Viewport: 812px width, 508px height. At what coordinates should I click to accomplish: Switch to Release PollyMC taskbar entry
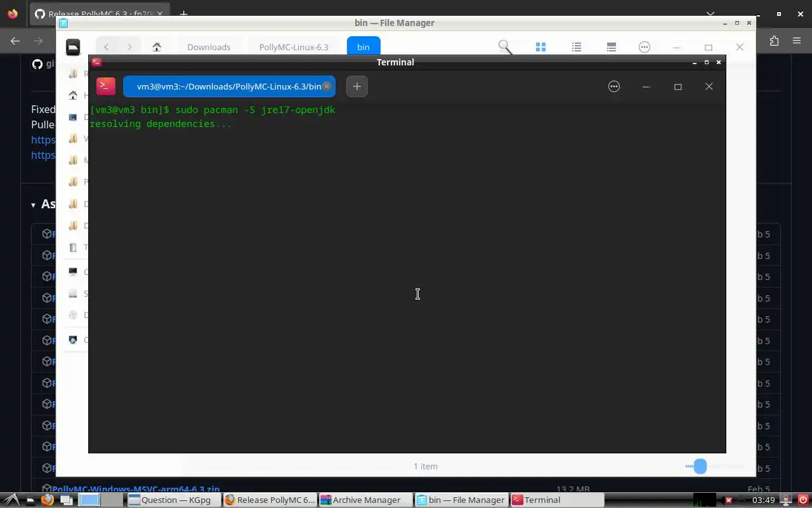(270, 500)
